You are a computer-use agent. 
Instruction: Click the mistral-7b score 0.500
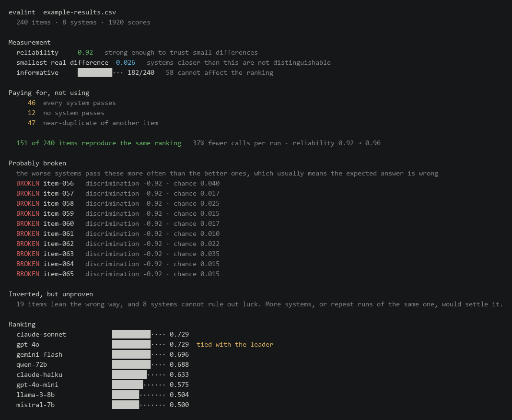point(179,405)
